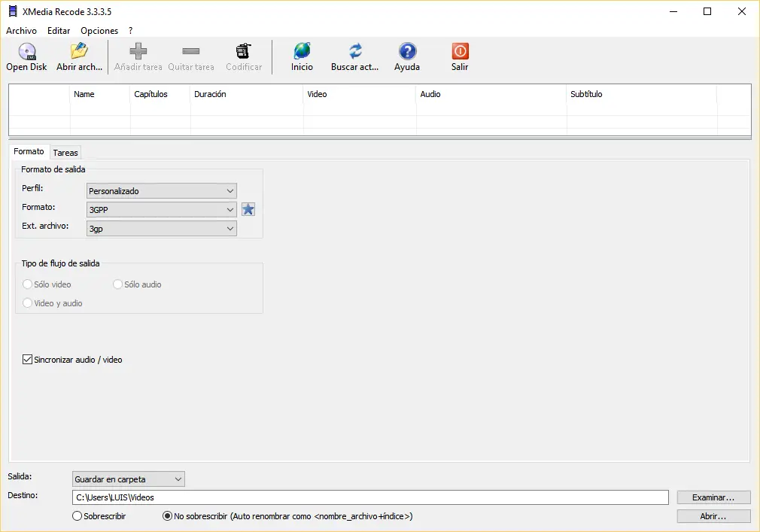This screenshot has width=760, height=532.
Task: Click the Examinar... browse button
Action: point(713,497)
